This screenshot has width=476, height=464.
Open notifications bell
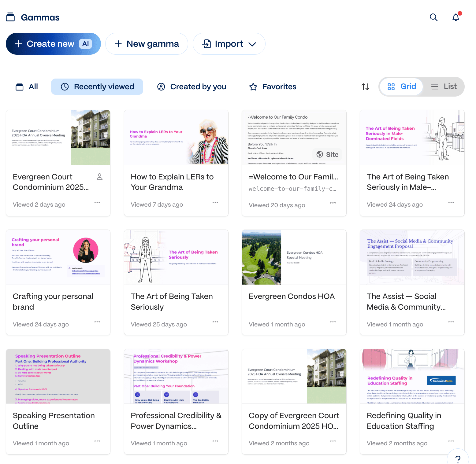click(x=456, y=17)
